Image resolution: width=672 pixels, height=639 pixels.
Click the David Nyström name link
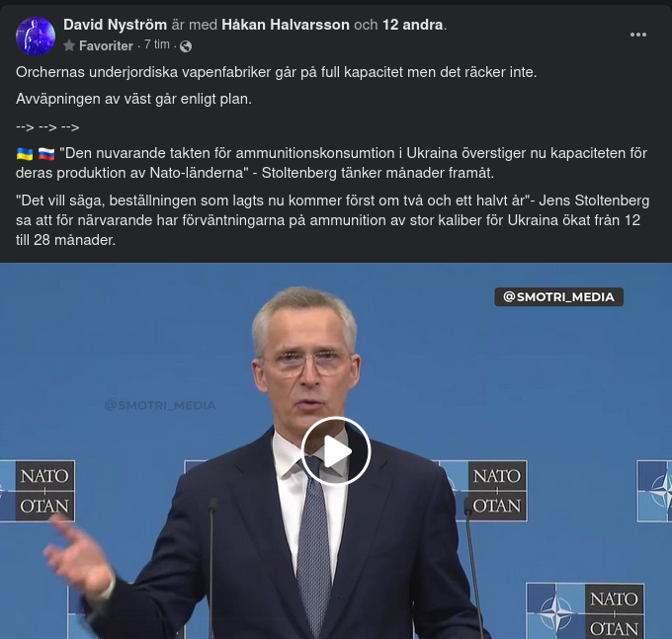115,25
